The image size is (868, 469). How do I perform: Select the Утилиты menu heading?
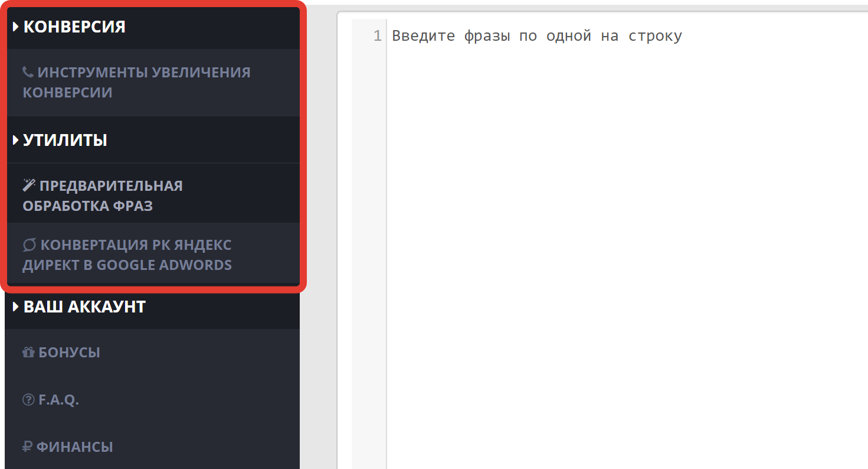pyautogui.click(x=65, y=141)
